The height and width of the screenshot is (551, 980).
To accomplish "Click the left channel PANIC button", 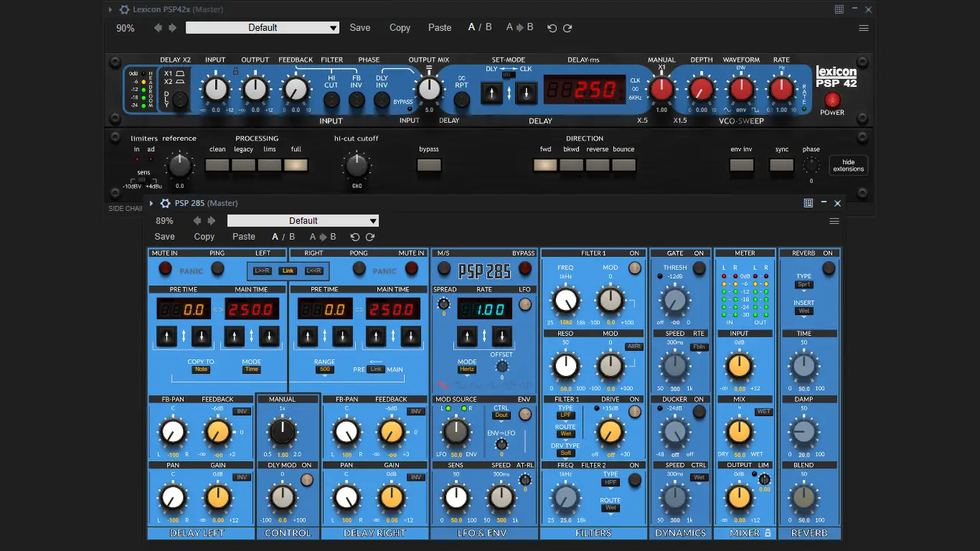I will coord(192,271).
